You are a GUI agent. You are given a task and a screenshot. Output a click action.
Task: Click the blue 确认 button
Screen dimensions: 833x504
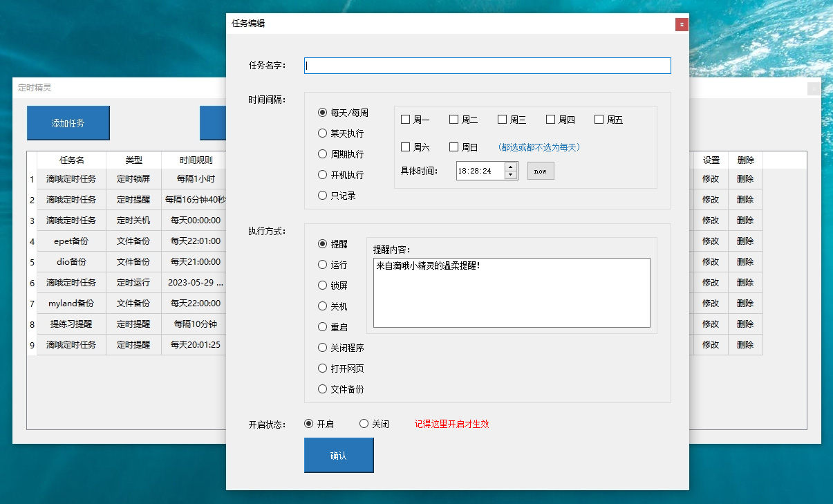point(339,456)
